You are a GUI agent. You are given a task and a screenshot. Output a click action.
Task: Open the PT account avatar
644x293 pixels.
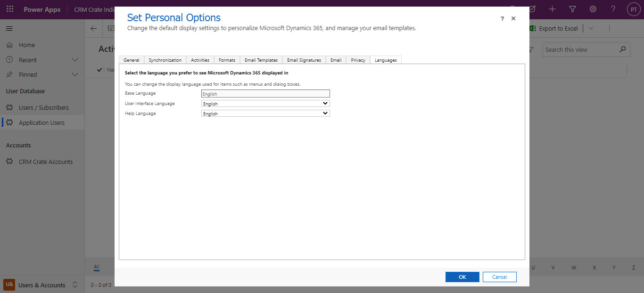[x=634, y=9]
